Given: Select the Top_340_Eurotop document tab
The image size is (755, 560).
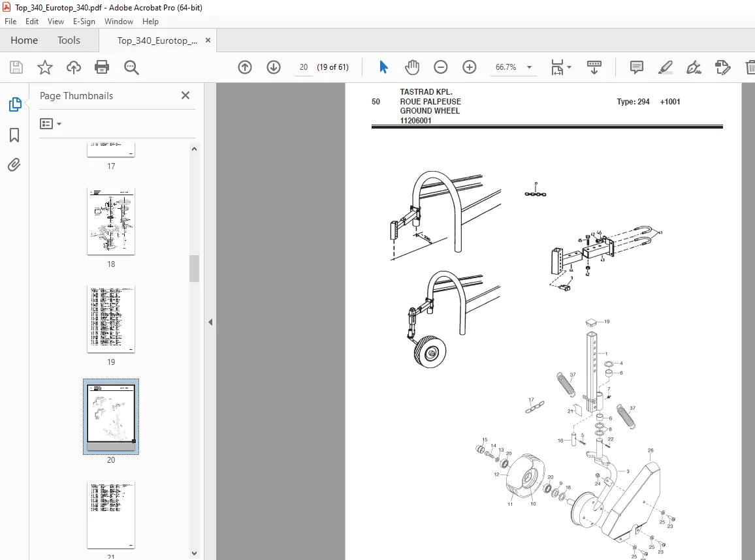Looking at the screenshot, I should (x=157, y=41).
